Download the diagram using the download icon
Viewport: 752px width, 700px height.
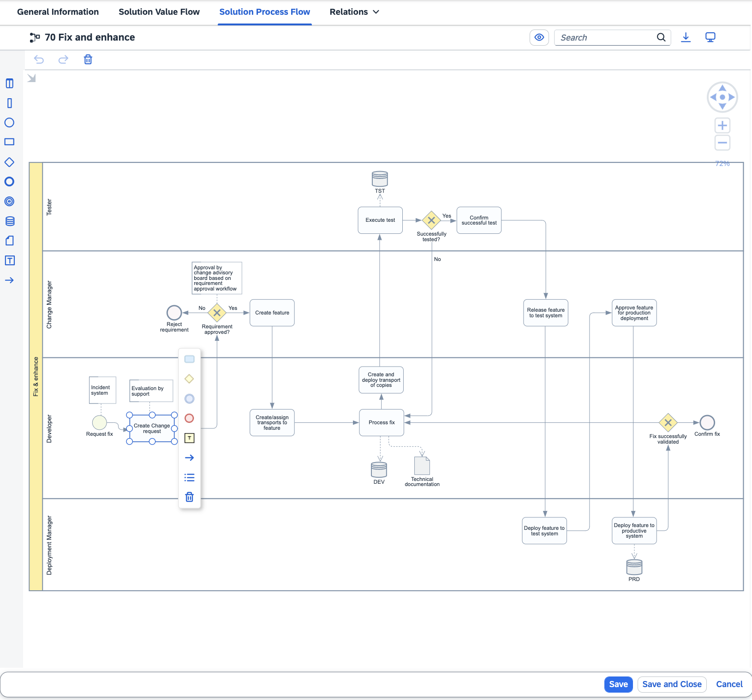pyautogui.click(x=686, y=37)
